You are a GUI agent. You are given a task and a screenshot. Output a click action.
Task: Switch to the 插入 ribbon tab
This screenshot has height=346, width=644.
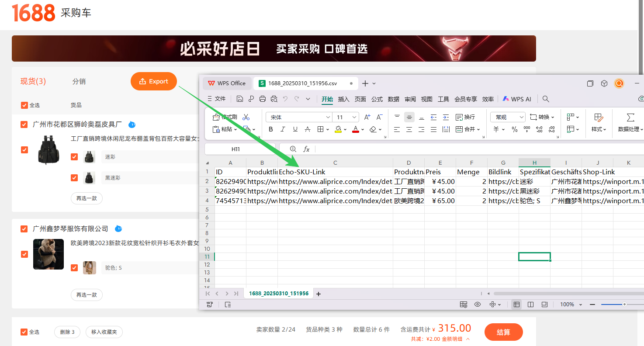344,99
